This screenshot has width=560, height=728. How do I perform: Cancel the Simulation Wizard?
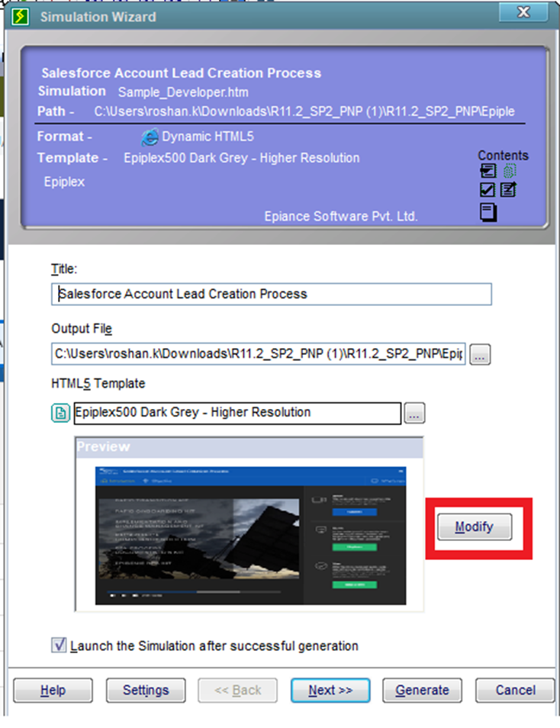click(x=515, y=691)
